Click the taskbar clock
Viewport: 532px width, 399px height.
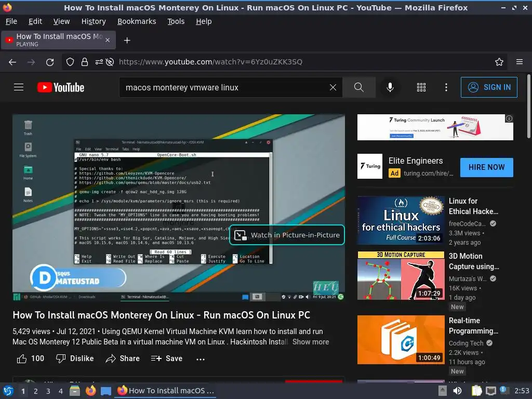(x=522, y=391)
